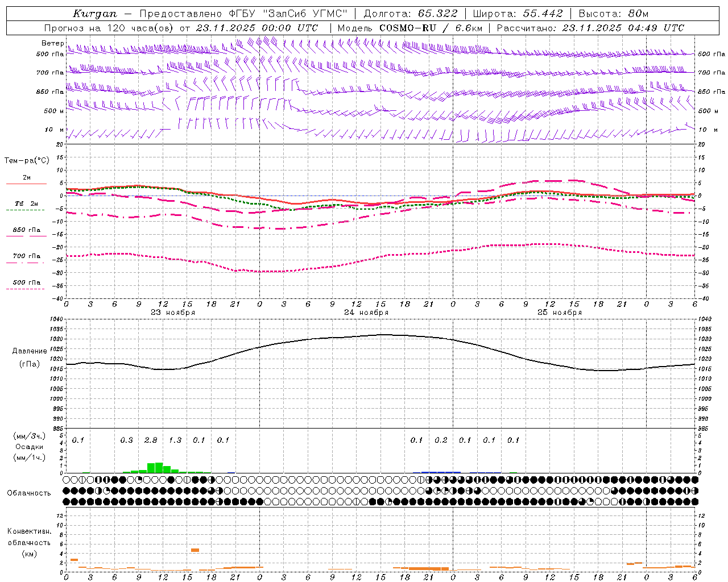This screenshot has height=582, width=728.
Task: Click the 'Долгота: 65.322' longitude value
Action: point(410,14)
